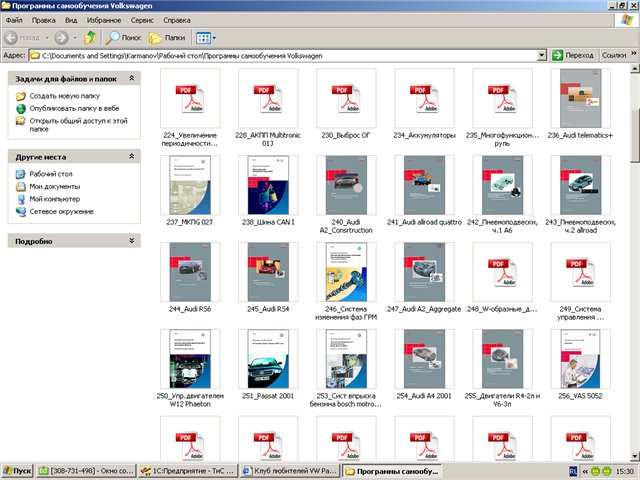Image resolution: width=640 pixels, height=480 pixels.
Task: Select thumbnail 240_Audi A2_Consrtruction
Action: (x=346, y=185)
